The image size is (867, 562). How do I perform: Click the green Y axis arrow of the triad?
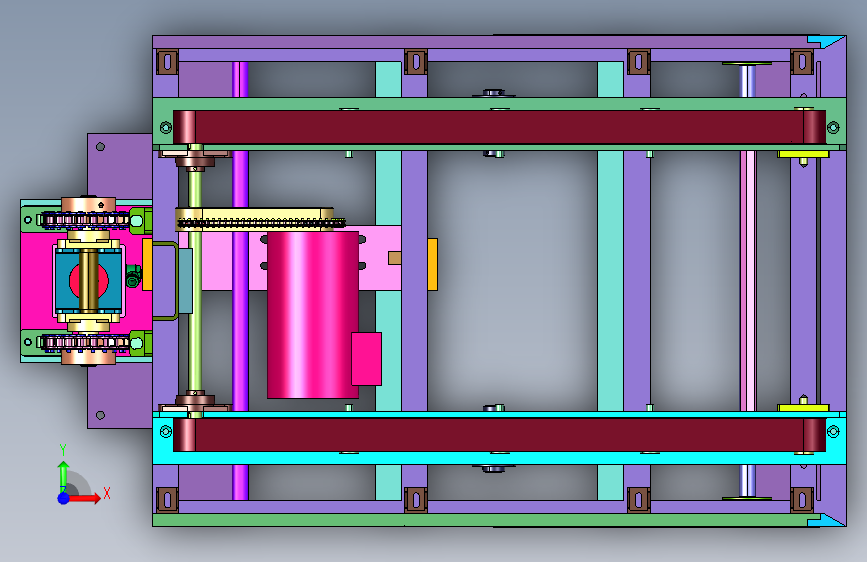[x=63, y=476]
